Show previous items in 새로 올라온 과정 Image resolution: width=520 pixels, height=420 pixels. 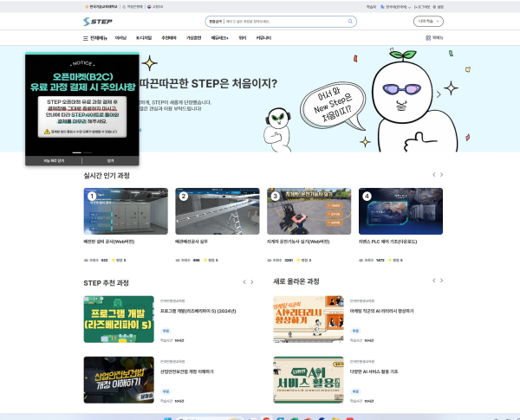[x=434, y=281]
